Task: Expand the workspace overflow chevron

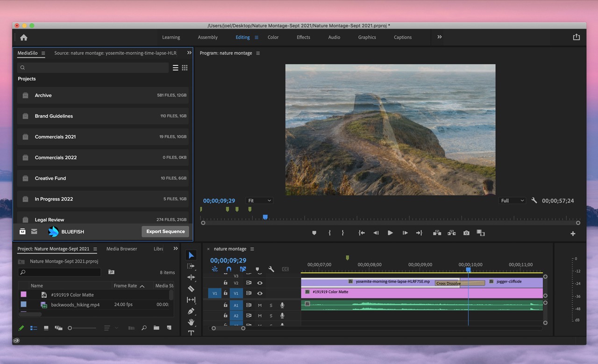Action: pos(440,37)
